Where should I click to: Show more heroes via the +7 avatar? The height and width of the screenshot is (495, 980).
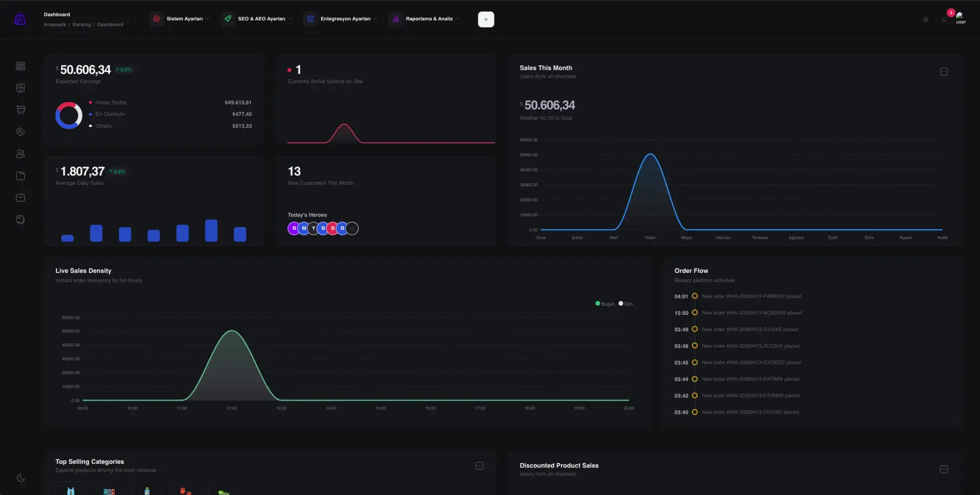tap(352, 228)
